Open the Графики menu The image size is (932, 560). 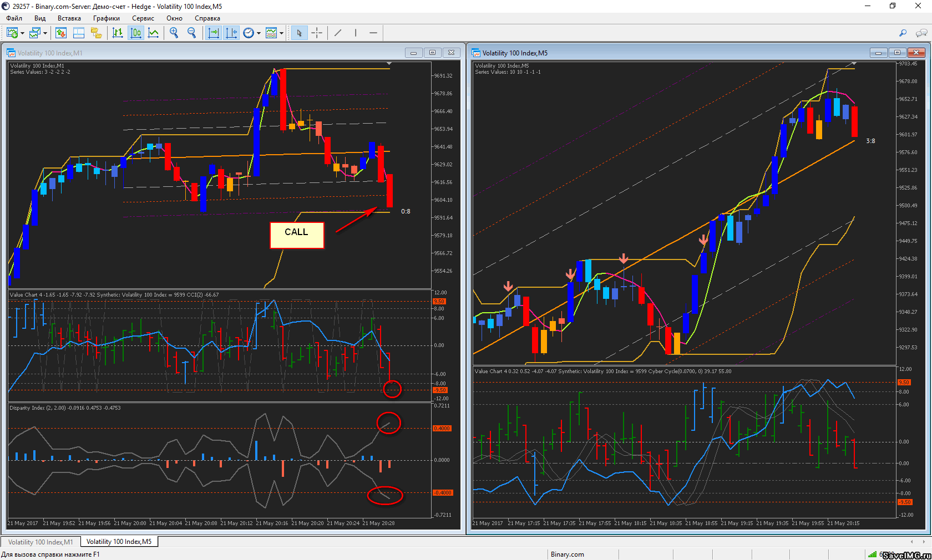tap(106, 18)
